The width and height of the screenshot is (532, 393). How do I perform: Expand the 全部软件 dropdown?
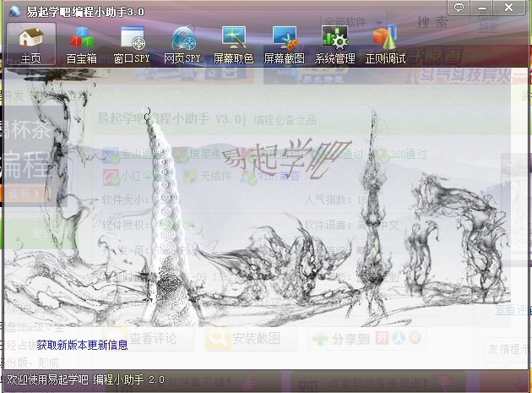354,21
